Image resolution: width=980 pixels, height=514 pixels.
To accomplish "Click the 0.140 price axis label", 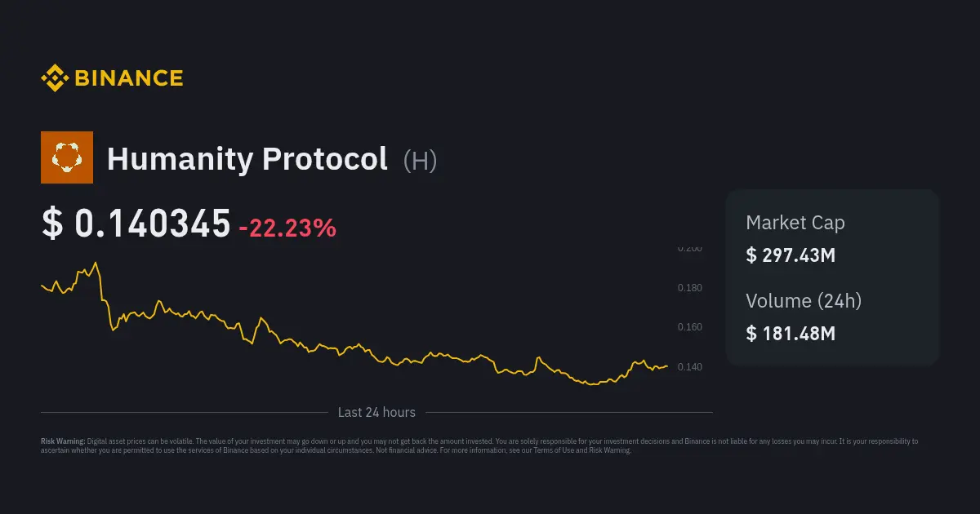I will pyautogui.click(x=689, y=367).
